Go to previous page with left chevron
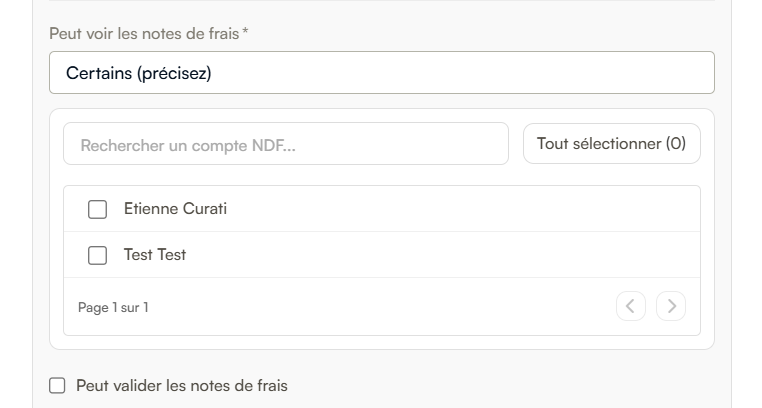 [x=631, y=306]
